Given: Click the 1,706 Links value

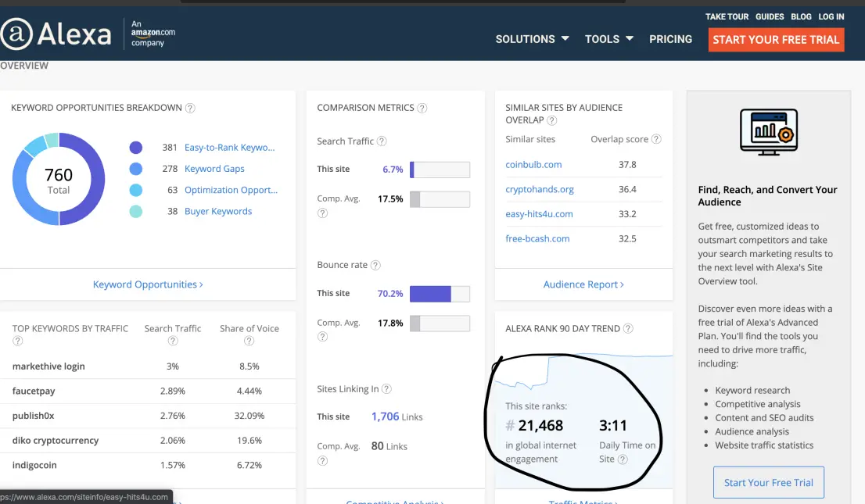Looking at the screenshot, I should pos(397,417).
